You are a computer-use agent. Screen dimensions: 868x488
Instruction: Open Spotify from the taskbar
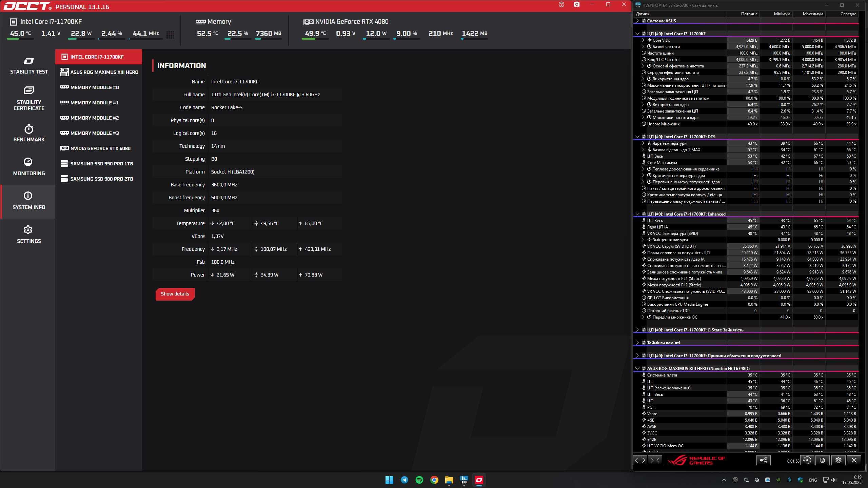419,480
